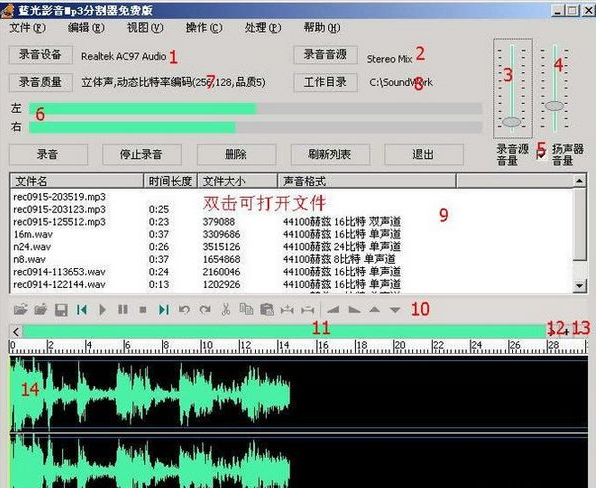Click the trim icon right of paste
The height and width of the screenshot is (488, 600).
287,310
